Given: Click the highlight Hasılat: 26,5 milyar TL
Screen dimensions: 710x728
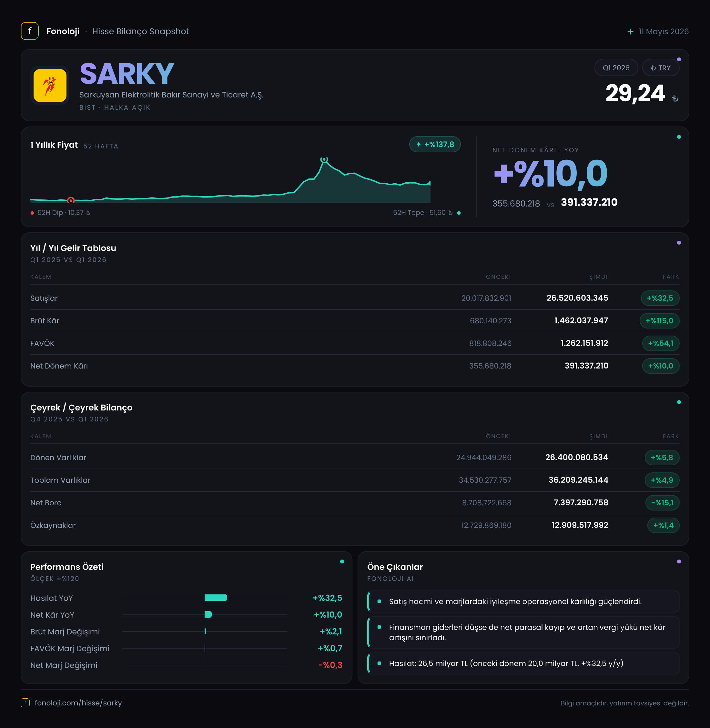Looking at the screenshot, I should click(x=523, y=663).
